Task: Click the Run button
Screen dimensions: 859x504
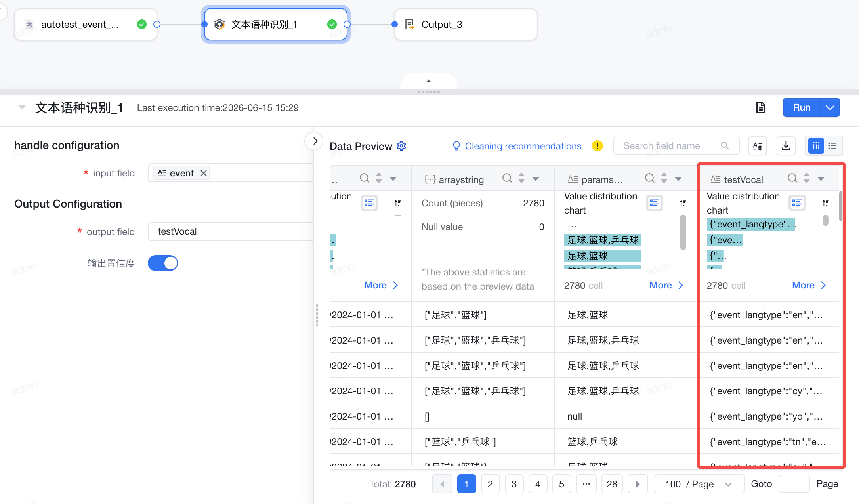Action: pyautogui.click(x=802, y=107)
